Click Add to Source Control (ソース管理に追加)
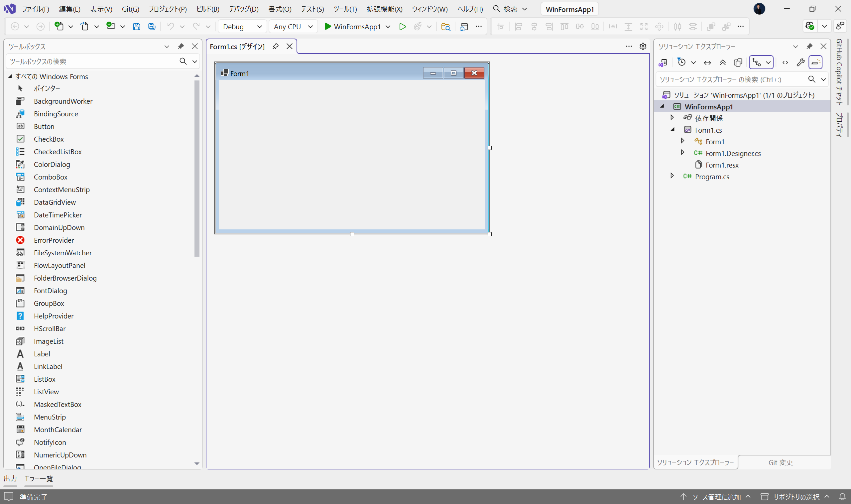Screen dimensions: 851x504 pos(716,497)
